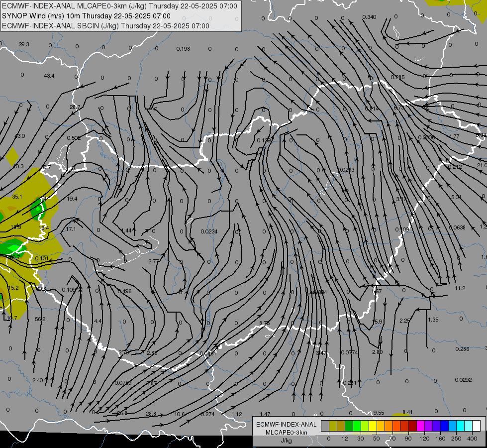Click the map value '19.4'
This screenshot has width=487, height=448.
point(72,199)
